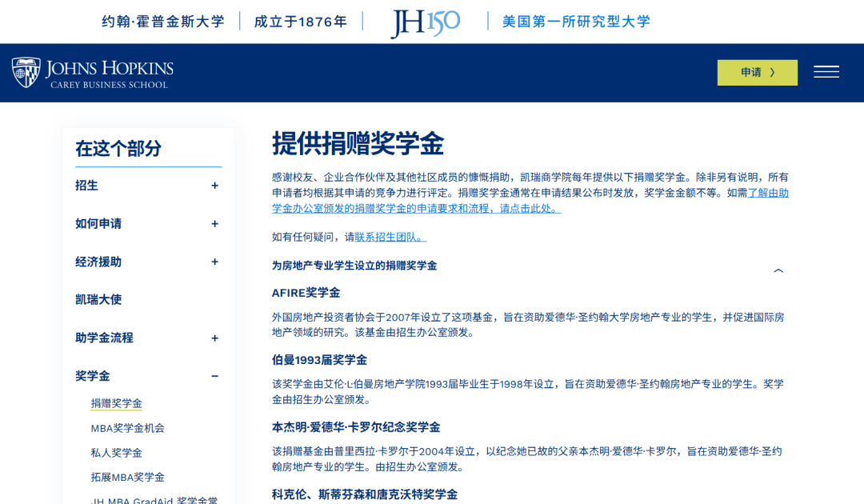Open the 助学金流程 sidebar menu item
864x504 pixels.
point(104,338)
